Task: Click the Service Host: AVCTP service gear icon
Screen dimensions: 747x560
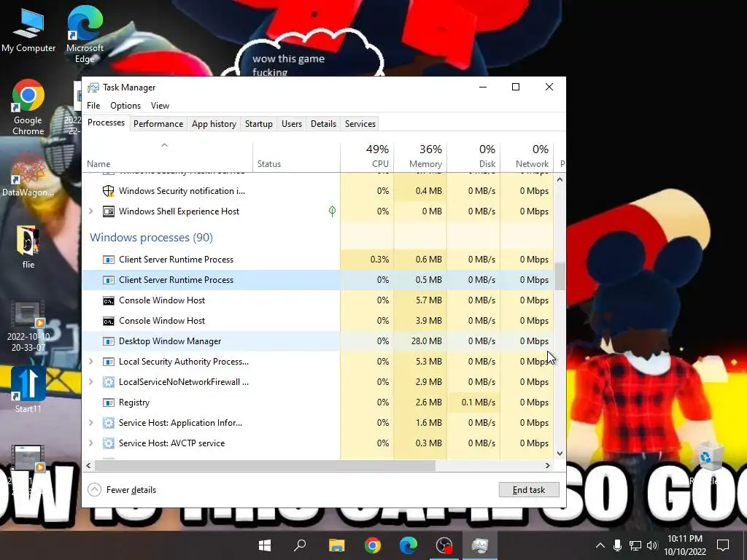Action: 109,443
